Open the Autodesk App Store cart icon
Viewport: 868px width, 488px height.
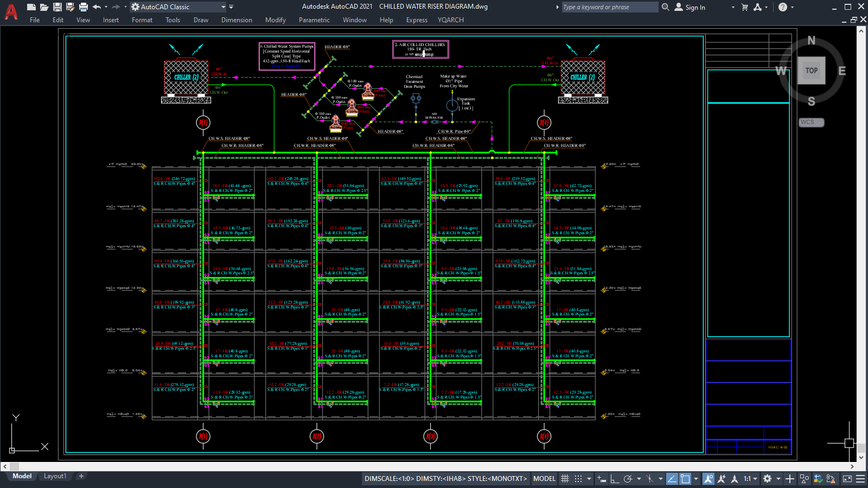745,7
